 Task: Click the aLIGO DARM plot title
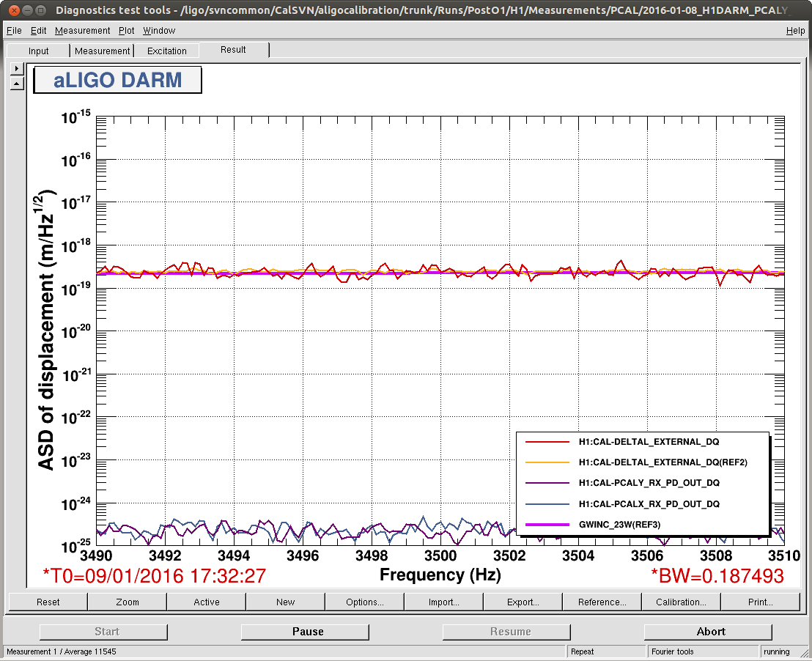[x=117, y=81]
